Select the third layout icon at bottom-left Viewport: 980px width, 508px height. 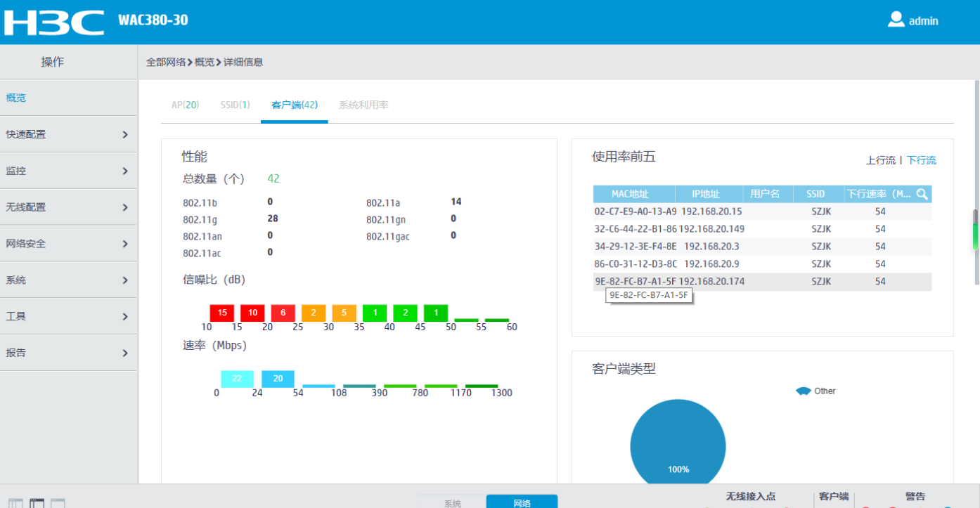[x=58, y=503]
